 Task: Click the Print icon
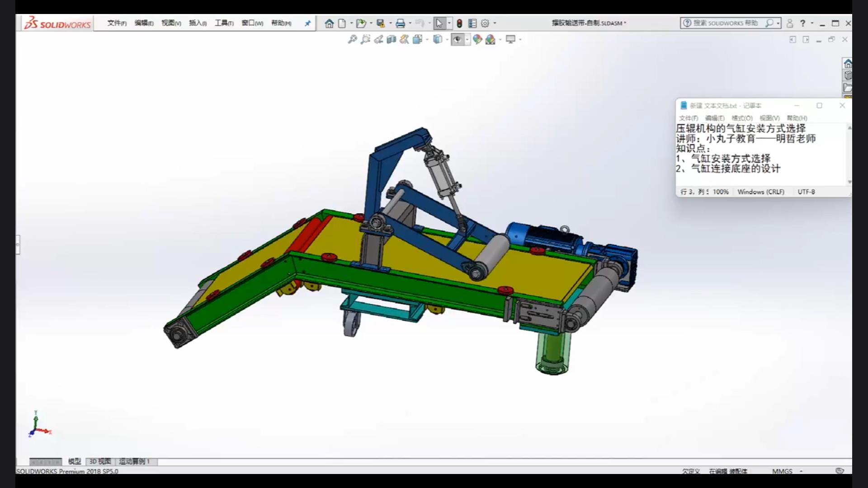tap(400, 23)
